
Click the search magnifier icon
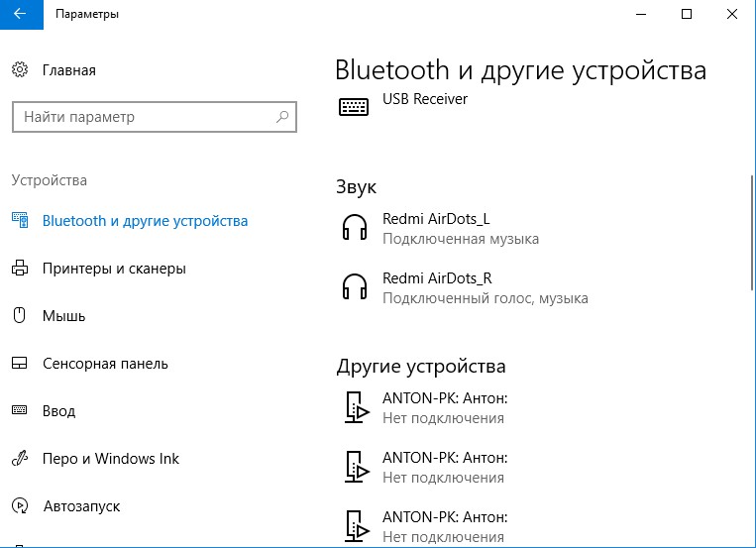click(282, 117)
